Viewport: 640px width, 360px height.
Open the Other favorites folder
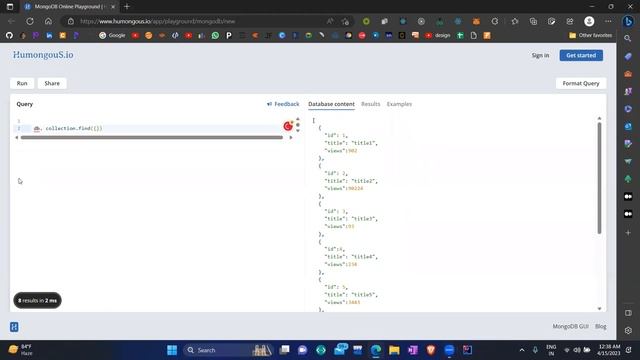[x=591, y=36]
